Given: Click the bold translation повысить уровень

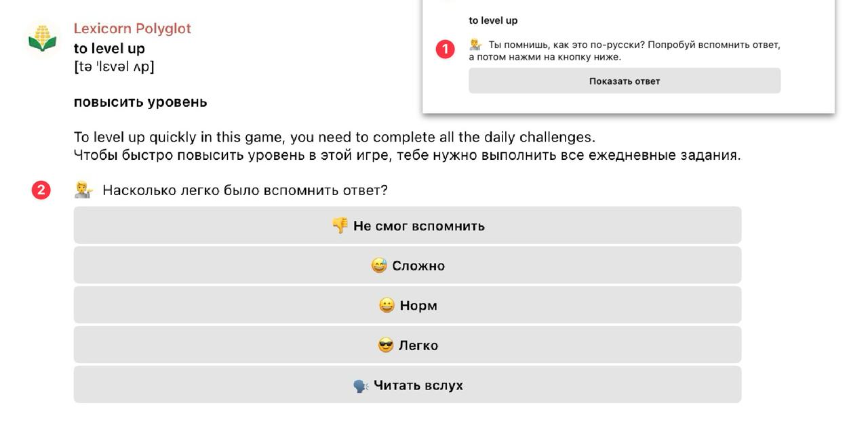Looking at the screenshot, I should 140,102.
